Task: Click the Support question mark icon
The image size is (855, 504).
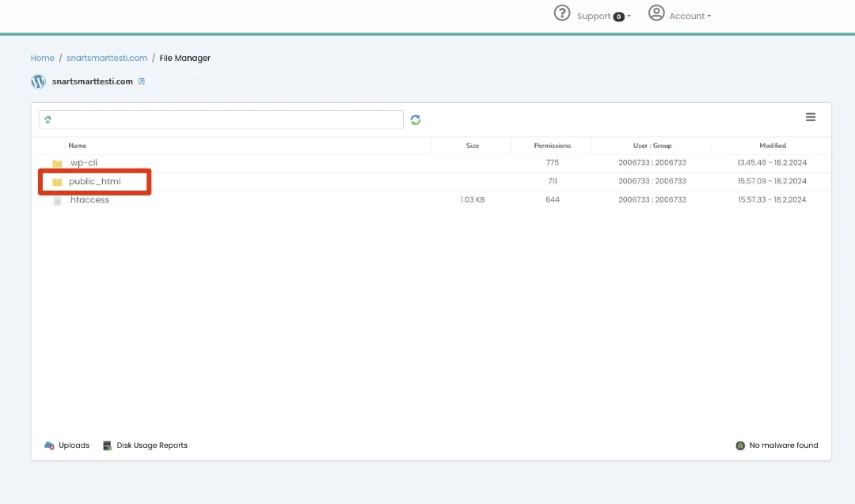Action: coord(561,13)
